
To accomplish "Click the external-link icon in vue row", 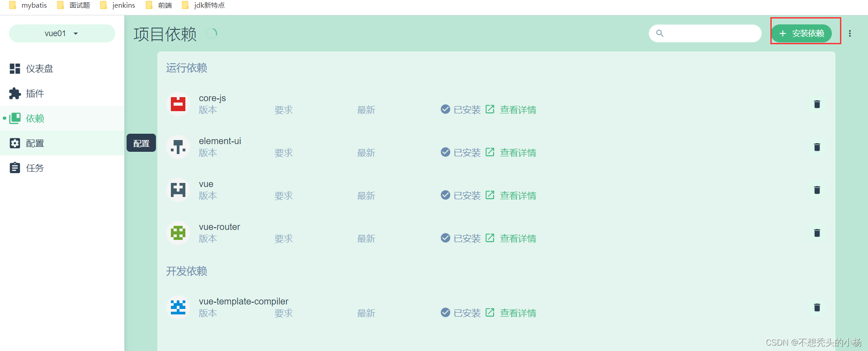I will coord(490,195).
